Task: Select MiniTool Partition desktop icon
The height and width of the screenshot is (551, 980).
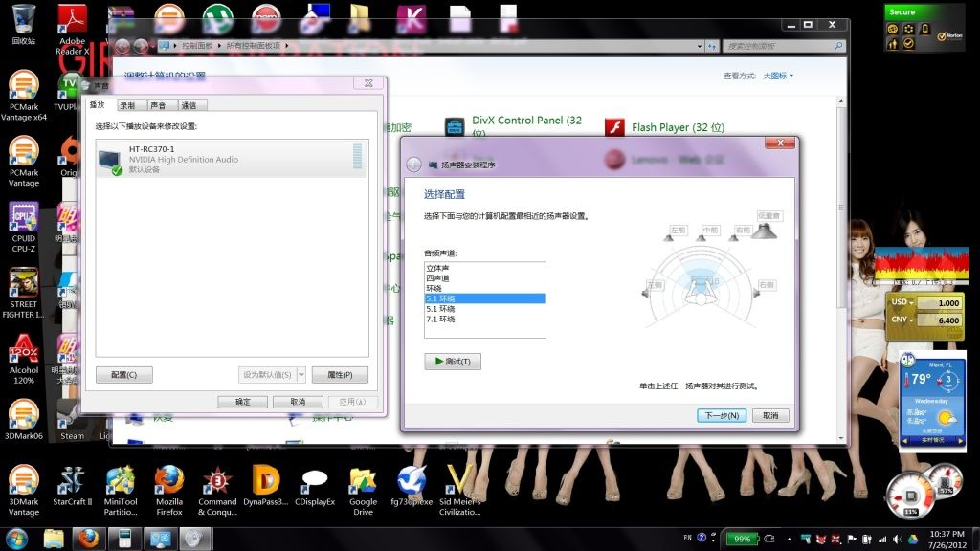Action: [x=121, y=491]
